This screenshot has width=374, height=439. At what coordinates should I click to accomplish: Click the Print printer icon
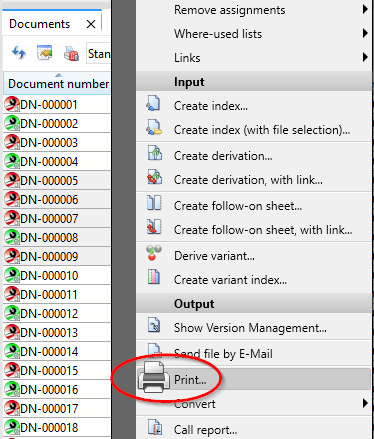pyautogui.click(x=154, y=377)
